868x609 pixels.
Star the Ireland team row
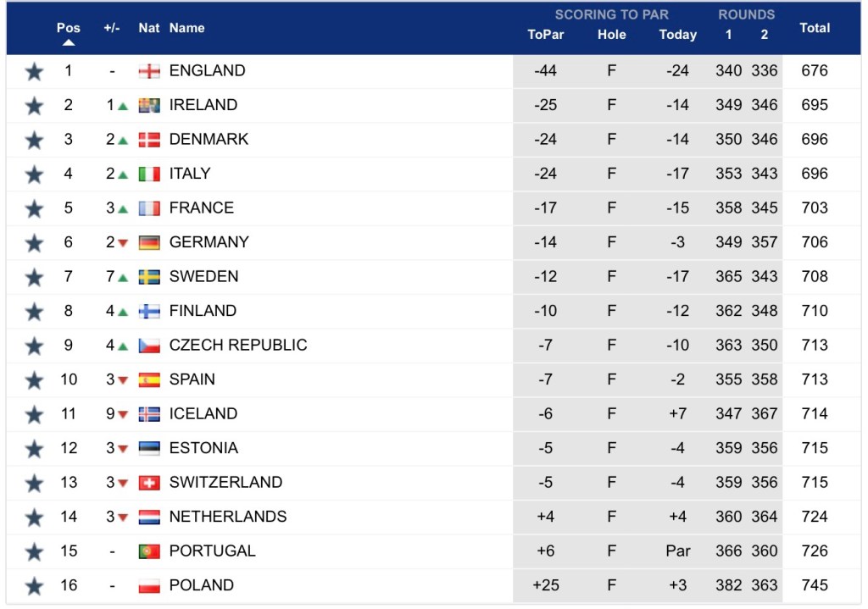point(34,106)
